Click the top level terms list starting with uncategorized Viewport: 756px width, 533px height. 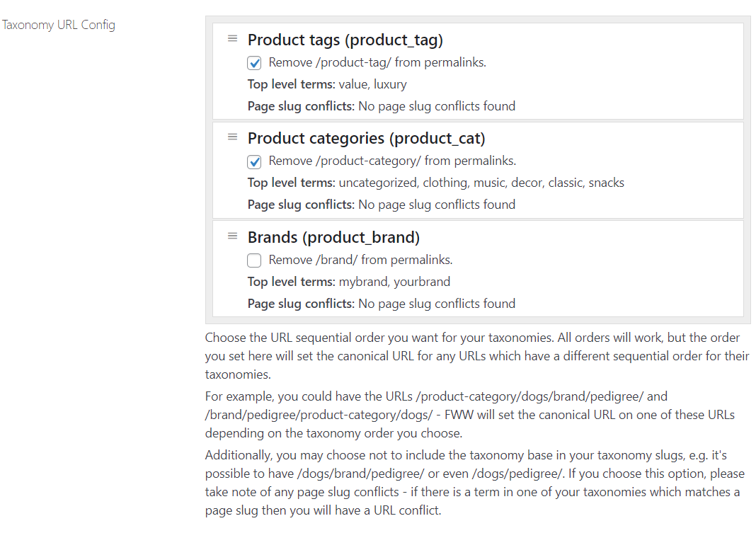click(x=481, y=183)
